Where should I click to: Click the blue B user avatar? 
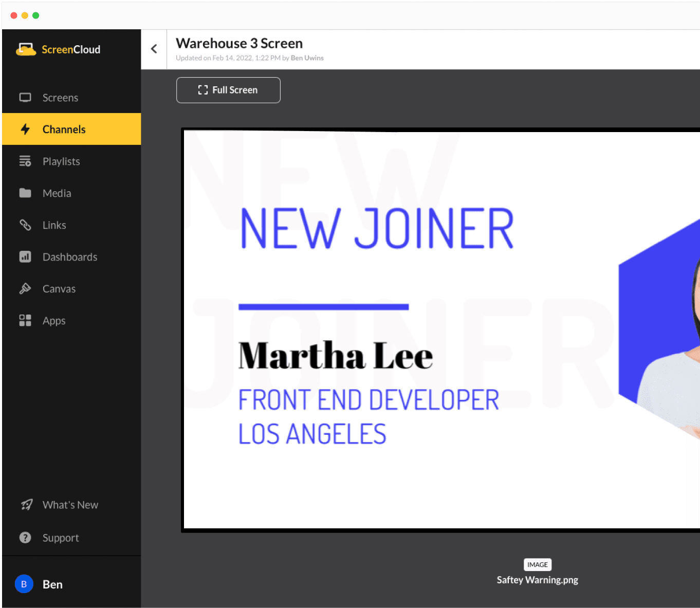click(24, 584)
